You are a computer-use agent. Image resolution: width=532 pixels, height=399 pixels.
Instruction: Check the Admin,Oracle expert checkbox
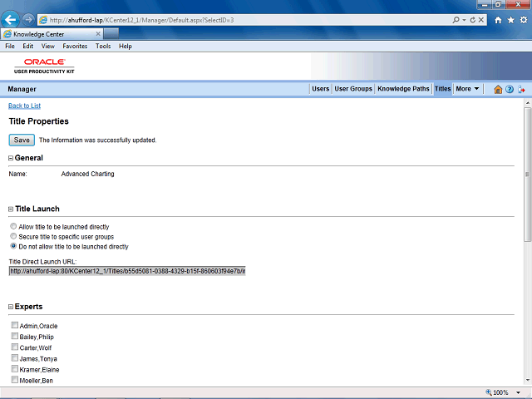(x=15, y=325)
